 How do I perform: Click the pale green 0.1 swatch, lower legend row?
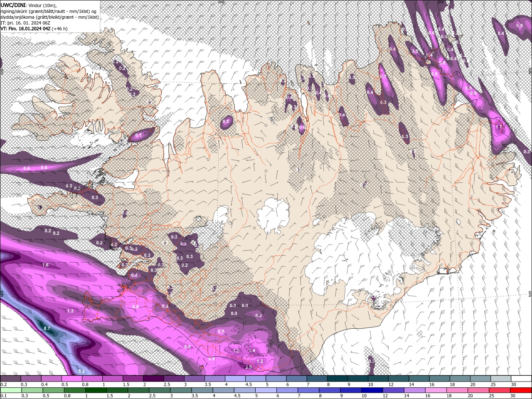(x=10, y=390)
